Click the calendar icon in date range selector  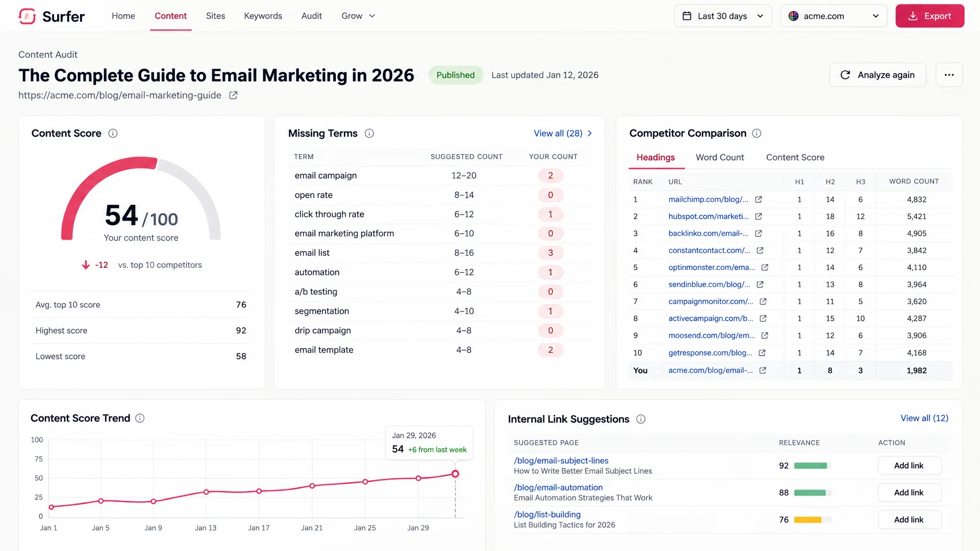coord(687,16)
